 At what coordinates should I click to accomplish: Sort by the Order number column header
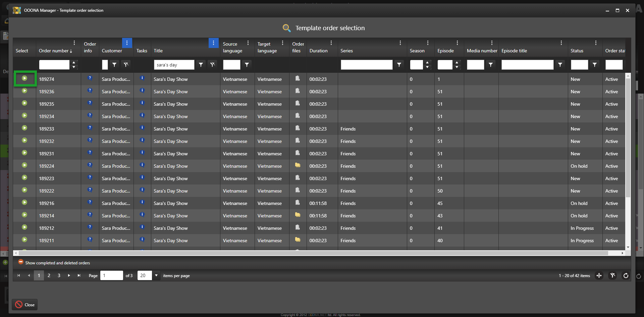(x=54, y=51)
